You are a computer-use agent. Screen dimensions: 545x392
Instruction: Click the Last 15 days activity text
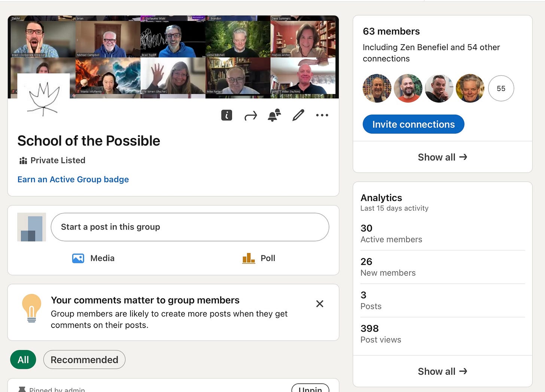point(394,208)
